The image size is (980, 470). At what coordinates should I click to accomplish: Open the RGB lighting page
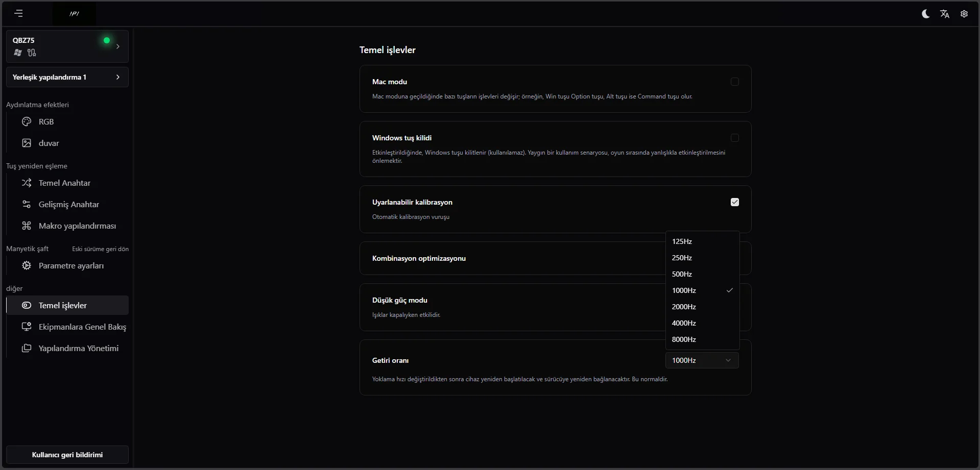coord(67,121)
